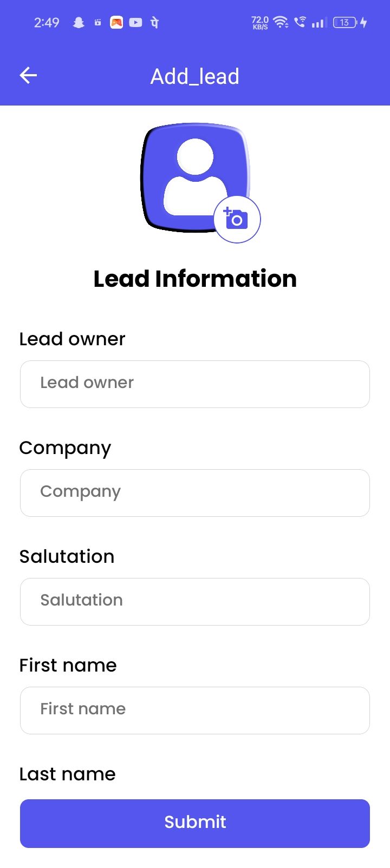Image resolution: width=390 pixels, height=868 pixels.
Task: Tap the Lead Information heading
Action: coord(195,279)
